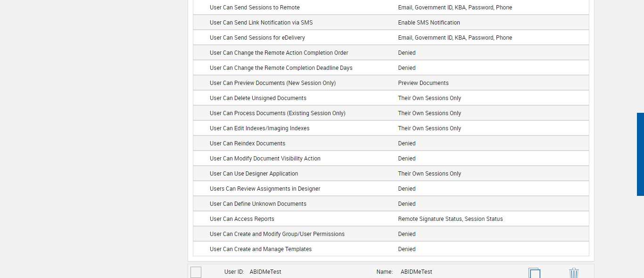This screenshot has width=644, height=278.
Task: Click the Preview Documents permission value
Action: 423,83
